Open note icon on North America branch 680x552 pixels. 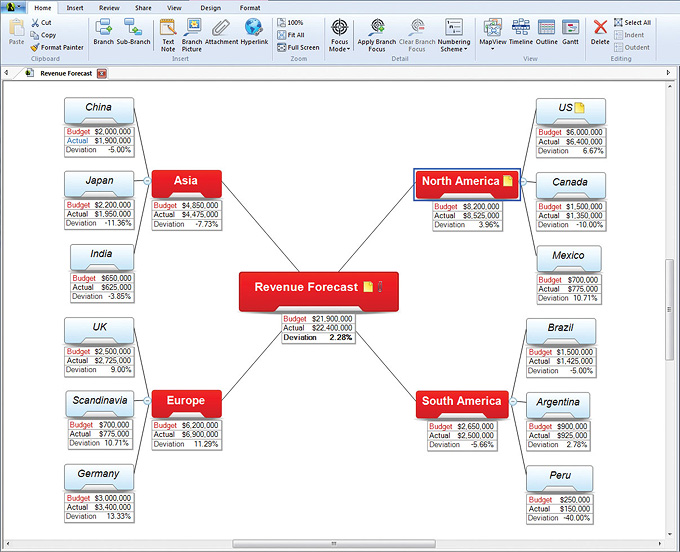tap(507, 181)
